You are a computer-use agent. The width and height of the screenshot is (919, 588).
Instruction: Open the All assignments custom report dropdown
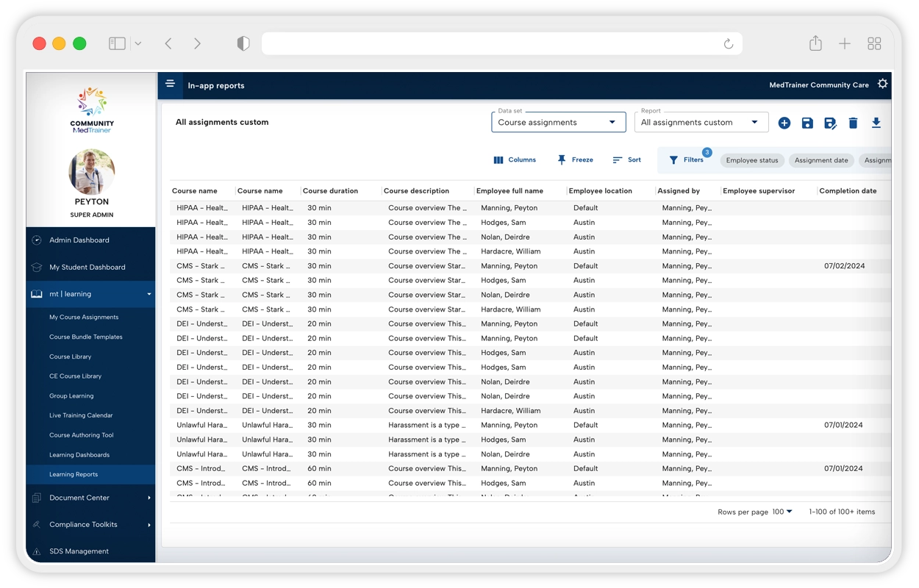tap(701, 122)
